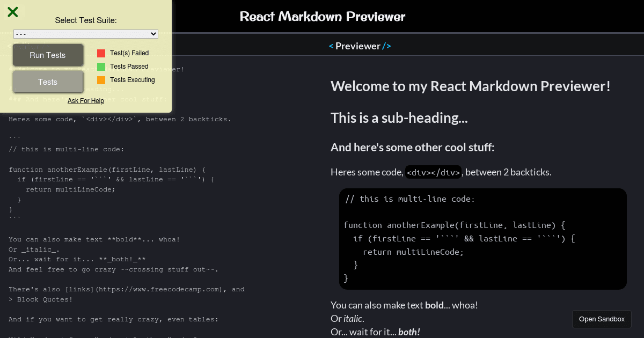Click the blue opening bracket before Previewer
Screen dimensions: 644x338
331,46
